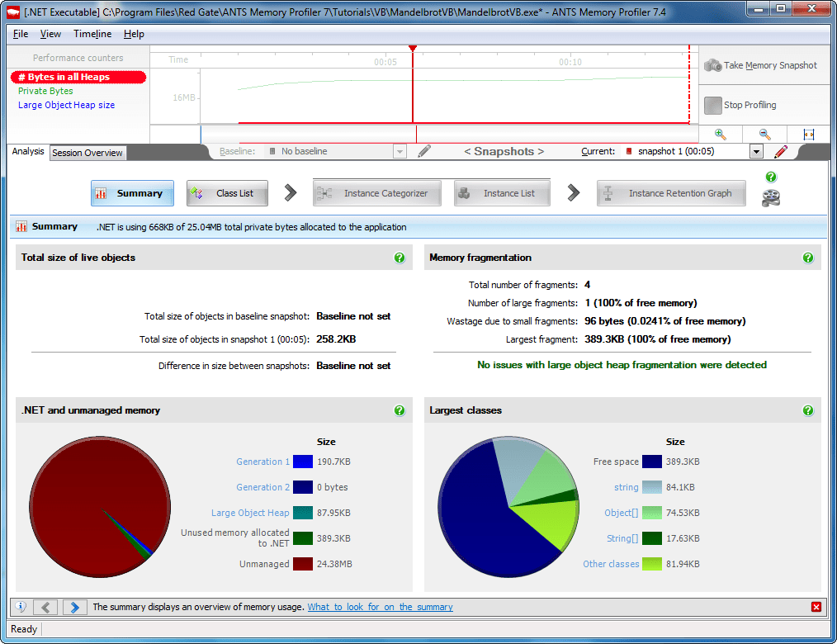Open the video tutorial camera icon

[771, 198]
